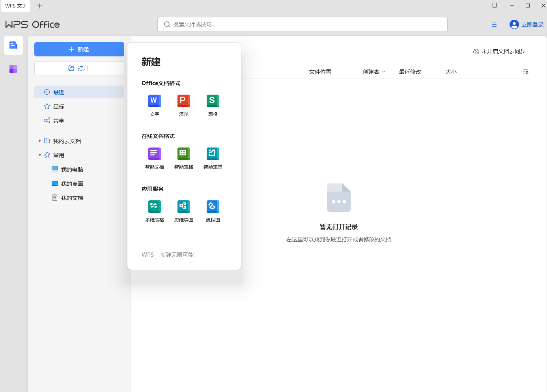Image resolution: width=547 pixels, height=392 pixels.
Task: Switch to the WPS 文字 tab
Action: pos(15,6)
